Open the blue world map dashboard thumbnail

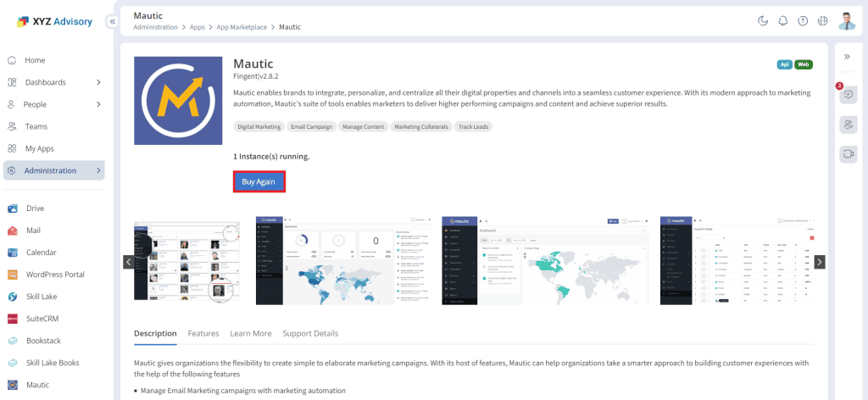[343, 260]
